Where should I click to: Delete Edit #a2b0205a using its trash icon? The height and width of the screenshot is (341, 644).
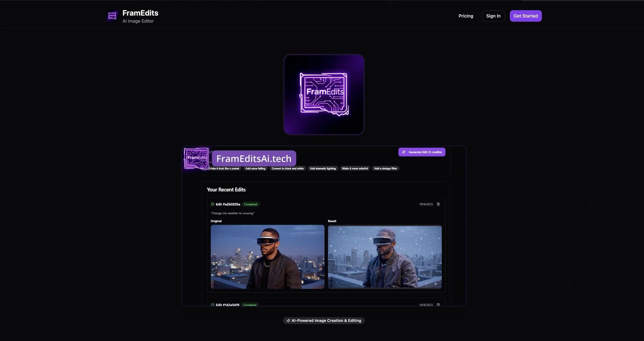coord(438,204)
